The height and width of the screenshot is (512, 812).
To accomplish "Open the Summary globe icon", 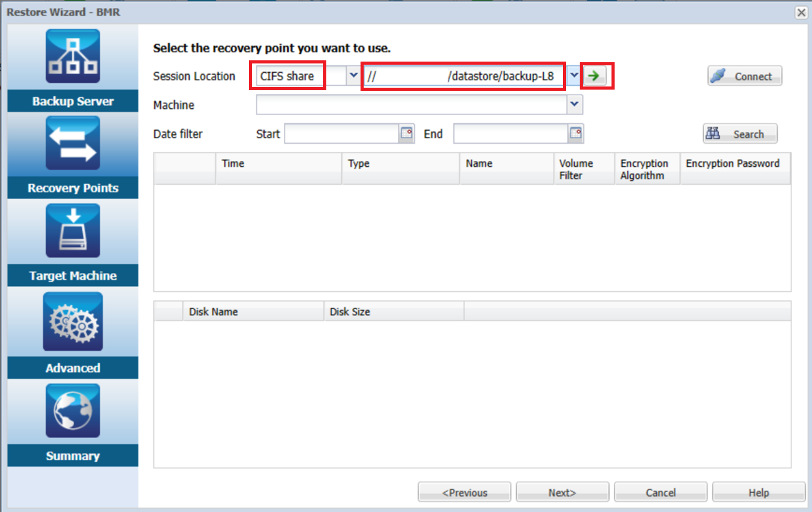I will 73,411.
